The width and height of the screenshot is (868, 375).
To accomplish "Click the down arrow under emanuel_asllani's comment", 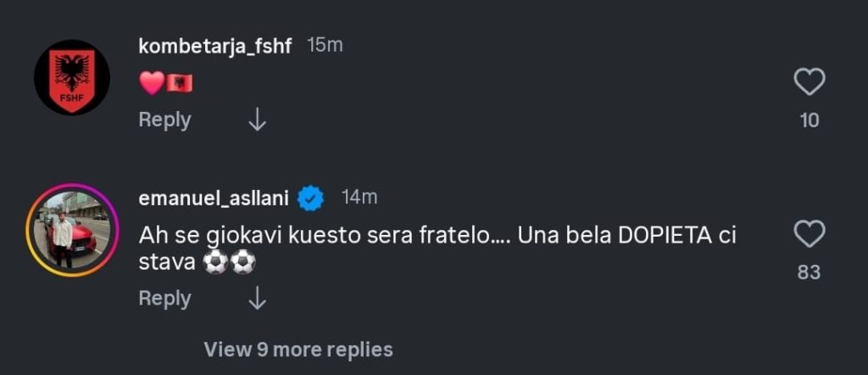I will (257, 299).
